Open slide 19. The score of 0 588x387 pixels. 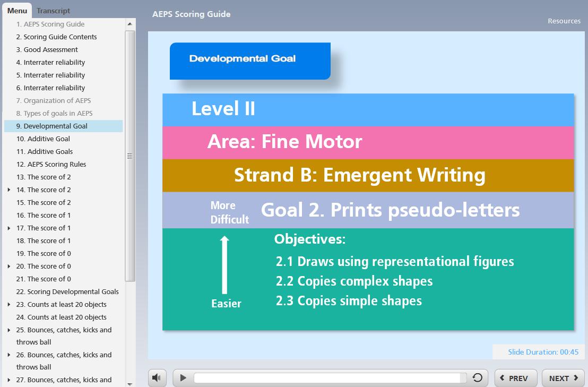44,254
